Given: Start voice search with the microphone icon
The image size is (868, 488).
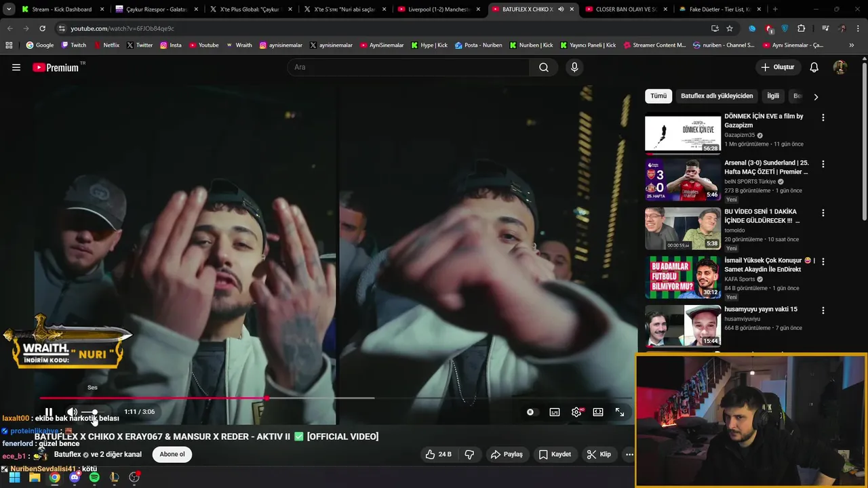Looking at the screenshot, I should (x=574, y=67).
